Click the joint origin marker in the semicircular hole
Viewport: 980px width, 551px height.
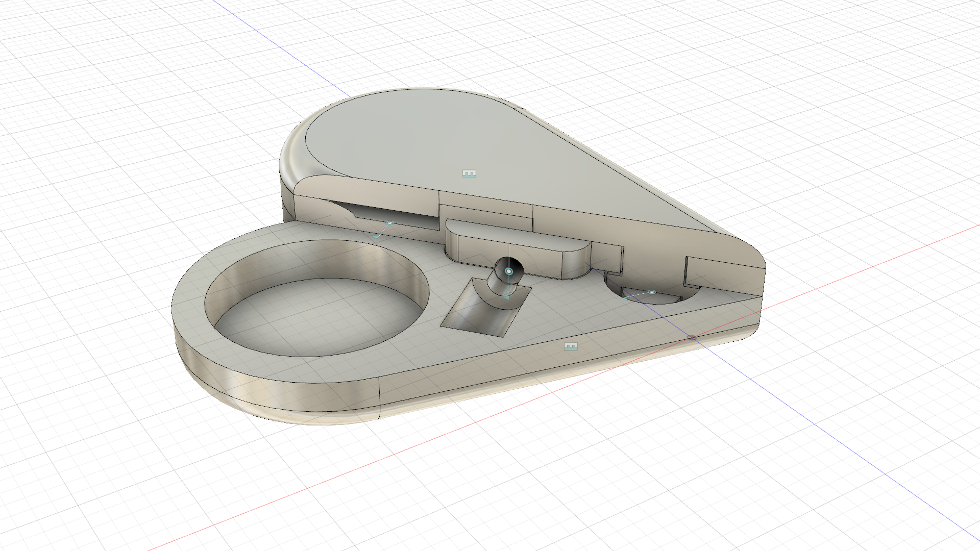coord(651,292)
